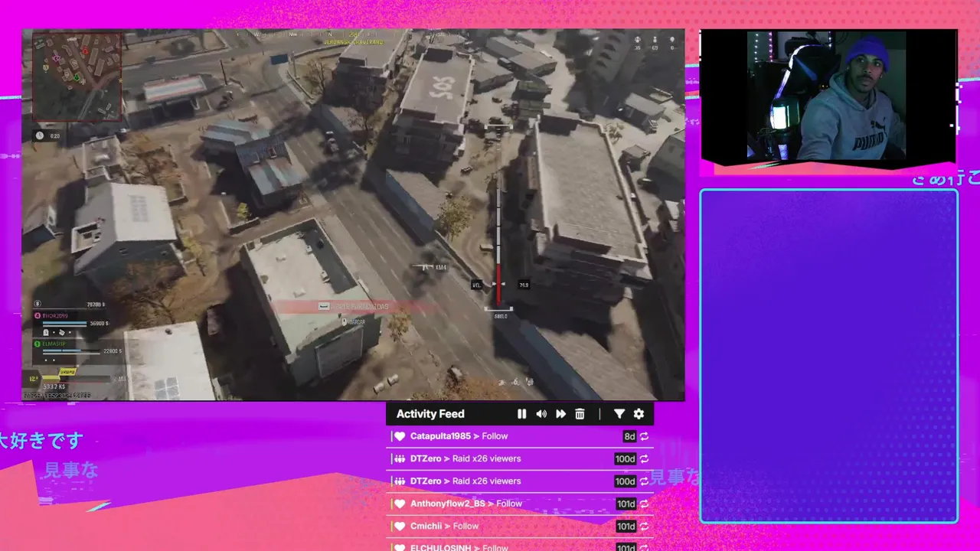Click the 101d badge on Anthonyflow2_BS row
980x551 pixels.
point(626,504)
